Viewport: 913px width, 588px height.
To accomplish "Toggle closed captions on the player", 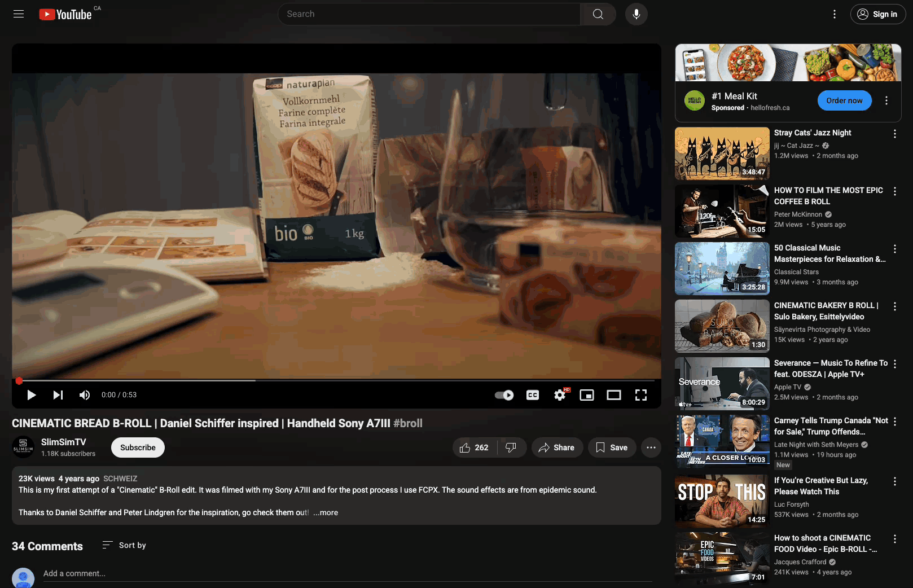I will tap(533, 395).
